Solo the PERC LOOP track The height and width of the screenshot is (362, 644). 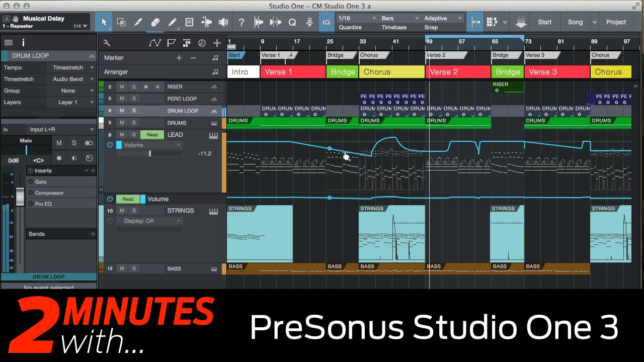pos(134,99)
